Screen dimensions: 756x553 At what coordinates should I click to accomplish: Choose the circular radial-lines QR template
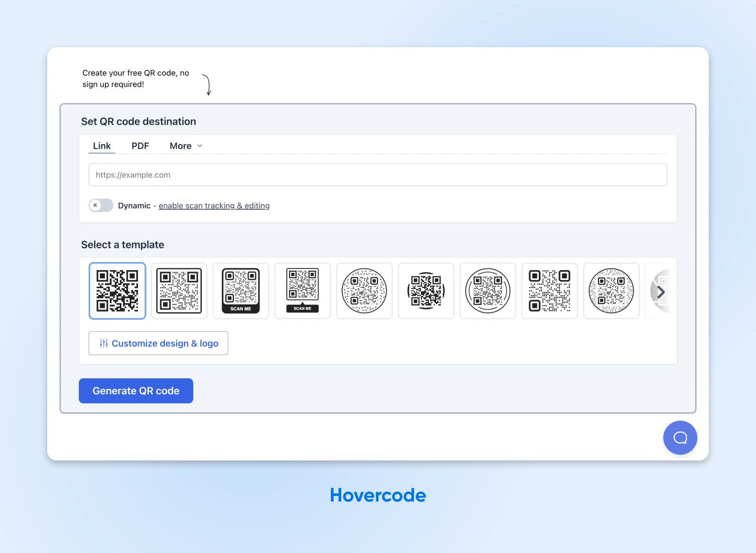click(x=611, y=291)
